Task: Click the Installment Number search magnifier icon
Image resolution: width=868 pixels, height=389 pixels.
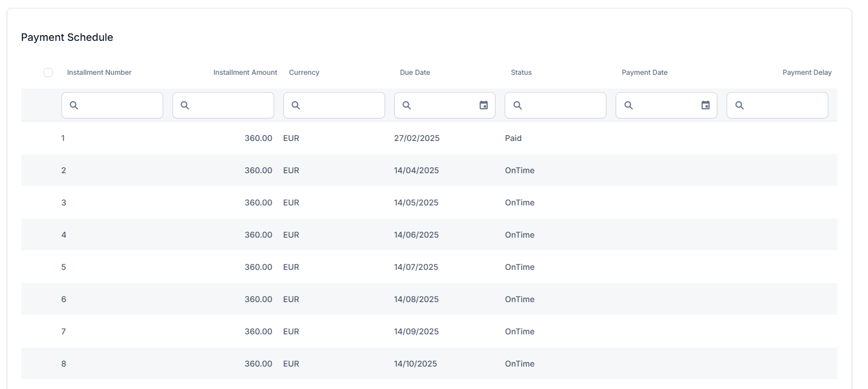Action: pos(74,105)
